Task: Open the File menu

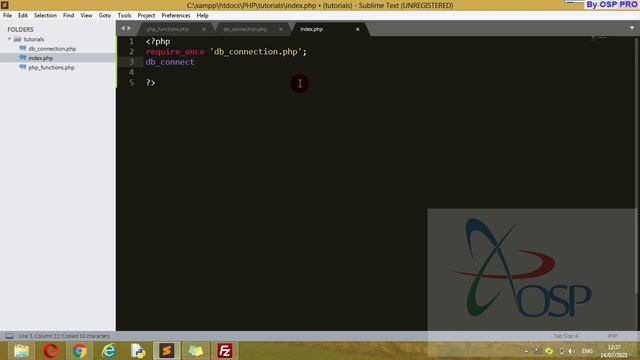Action: (7, 16)
